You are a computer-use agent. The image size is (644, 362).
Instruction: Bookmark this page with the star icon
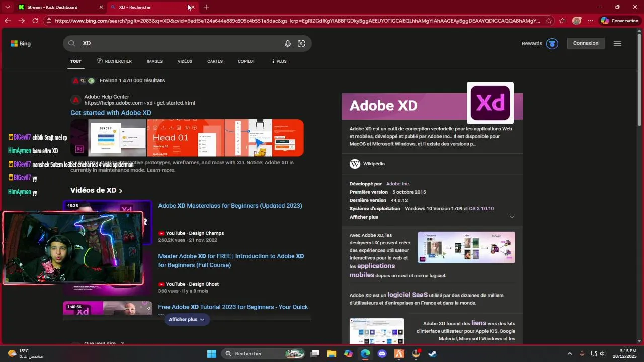[x=549, y=21]
